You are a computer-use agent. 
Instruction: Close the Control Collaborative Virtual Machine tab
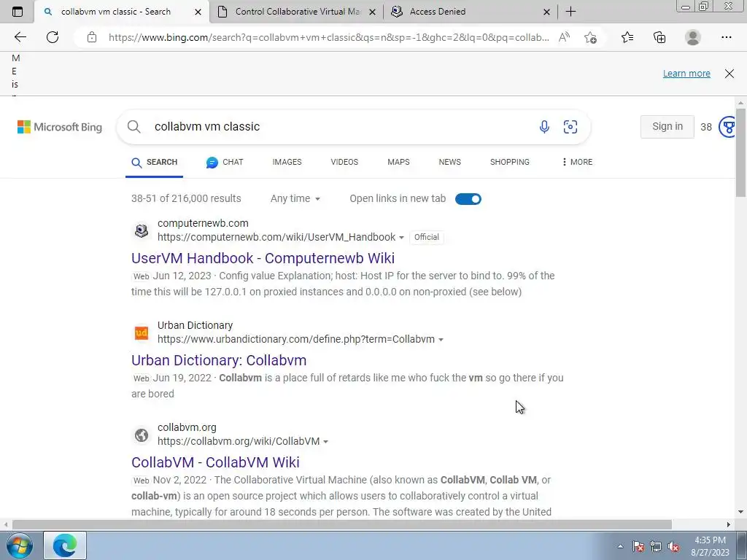373,12
